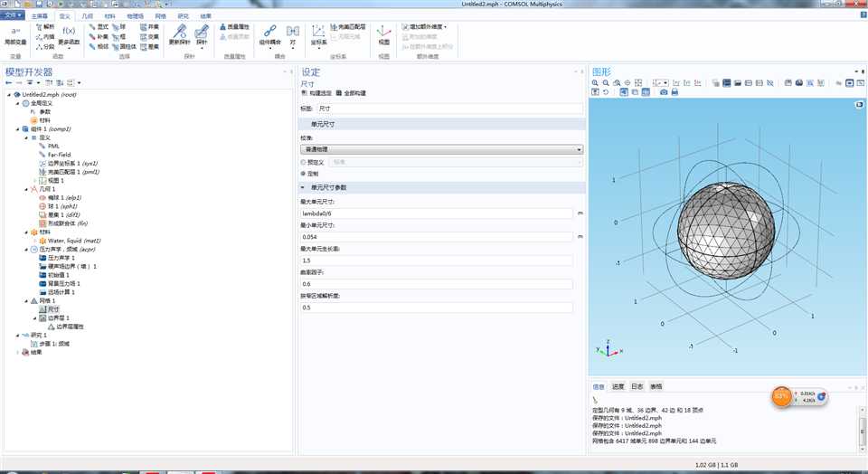Viewport: 868px width, 474px height.
Task: Click the 球 (ball) selection item
Action: (x=119, y=26)
